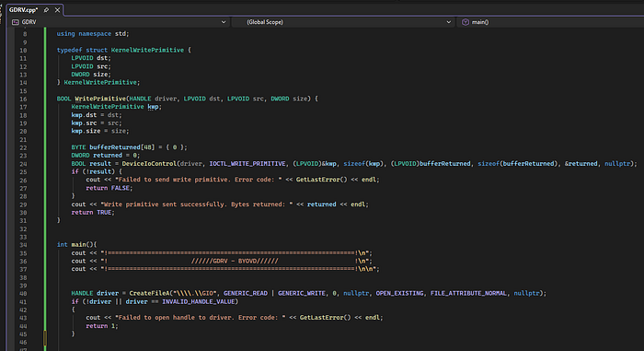Click 'OPEN_EXISTING' on line 40
This screenshot has width=644, height=351.
coord(399,293)
